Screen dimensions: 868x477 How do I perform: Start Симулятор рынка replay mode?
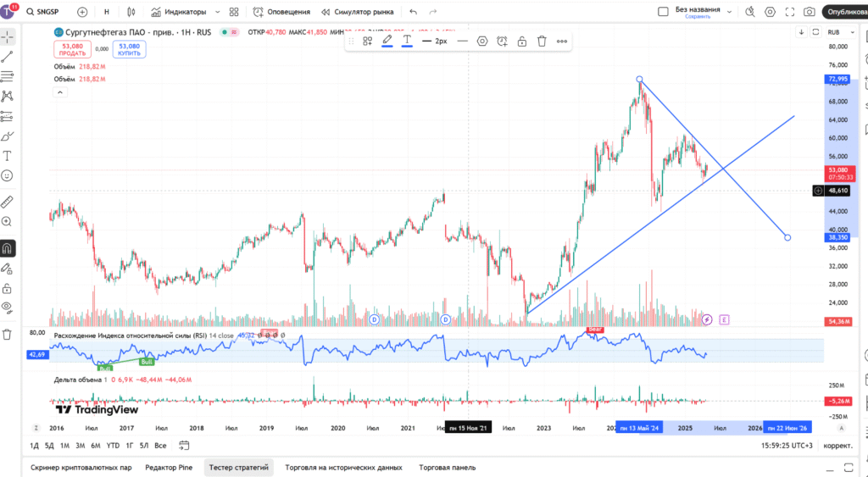pos(358,12)
